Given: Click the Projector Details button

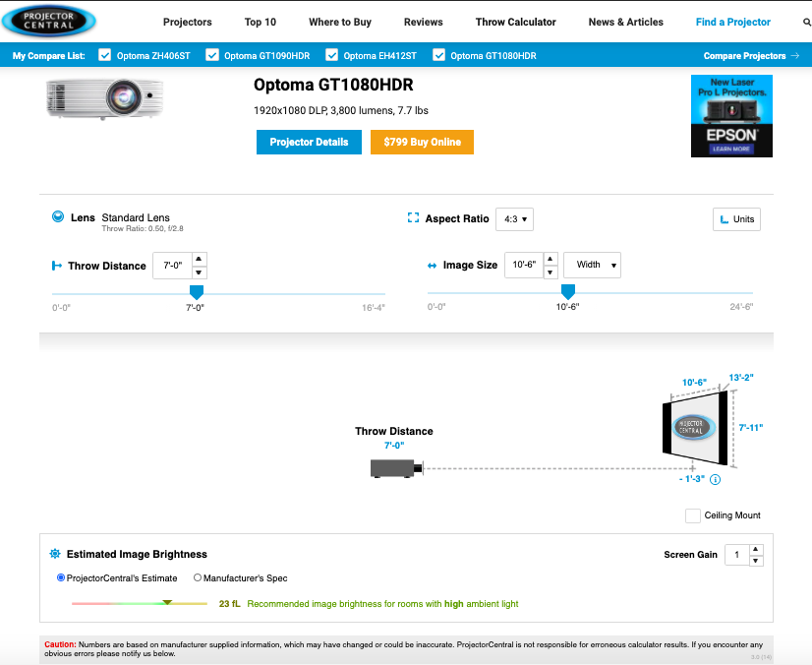Looking at the screenshot, I should 309,142.
